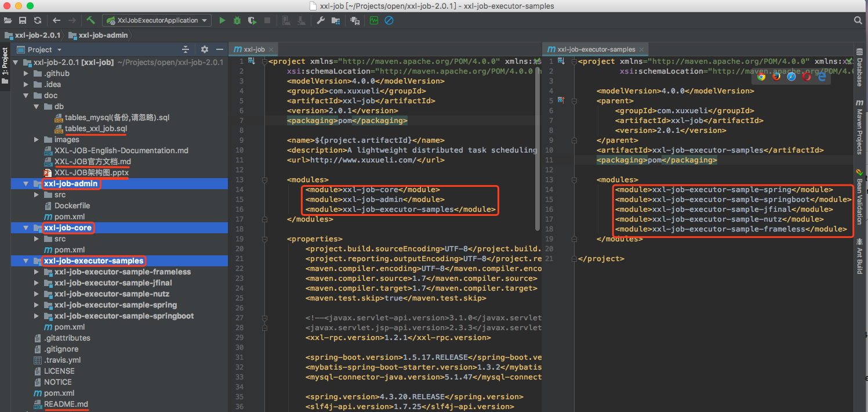Click xxl-job-admin breadcrumb

point(98,35)
